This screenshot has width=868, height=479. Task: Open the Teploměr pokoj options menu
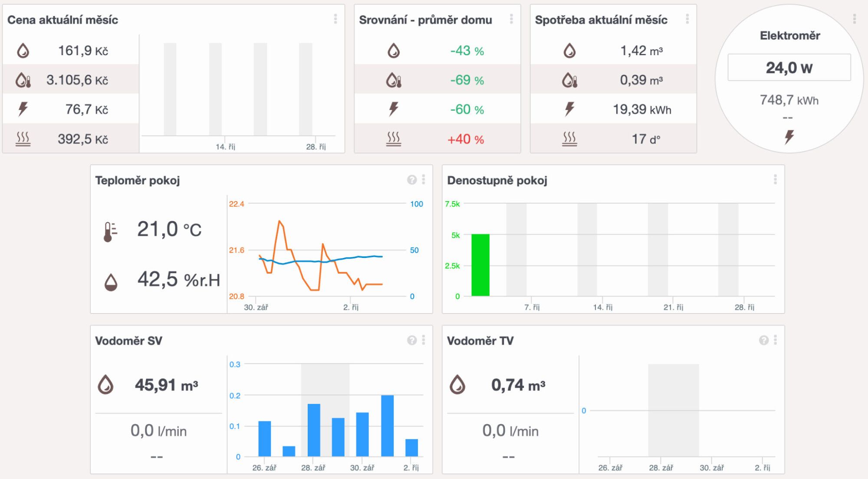(x=424, y=179)
